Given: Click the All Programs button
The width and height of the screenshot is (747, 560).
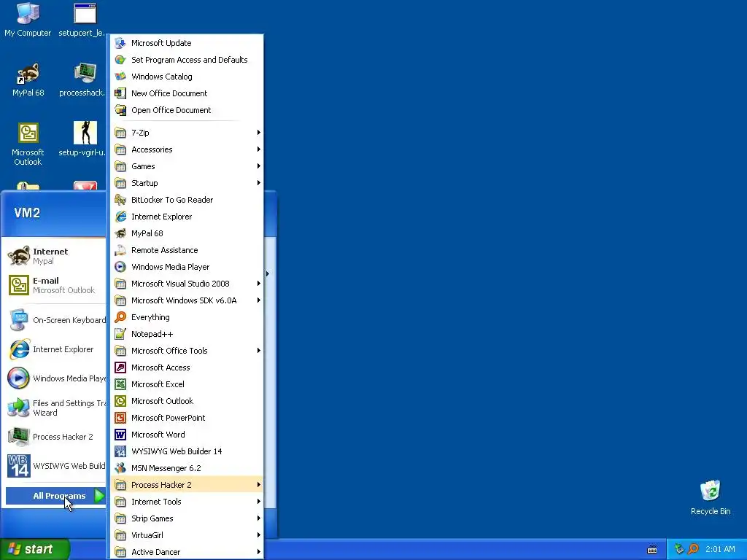Looking at the screenshot, I should [x=55, y=496].
